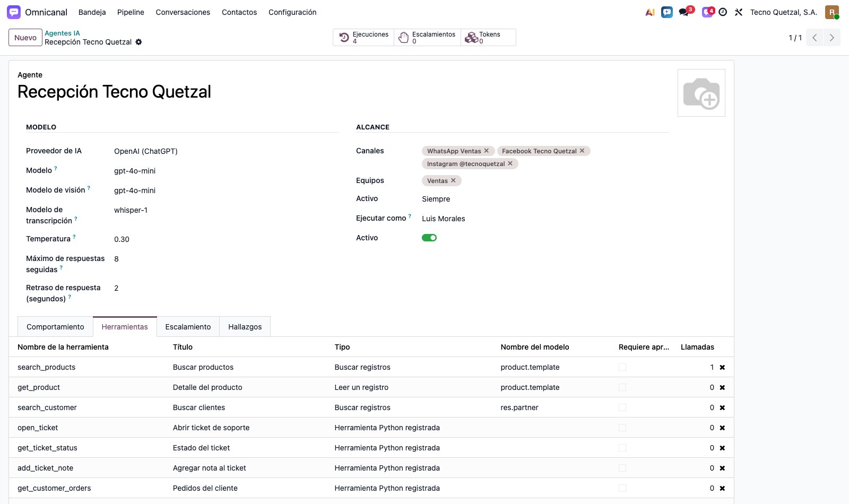Screen dimensions: 849x504
Task: Open Ejecutar como dropdown showing Luis Morales
Action: (545, 219)
